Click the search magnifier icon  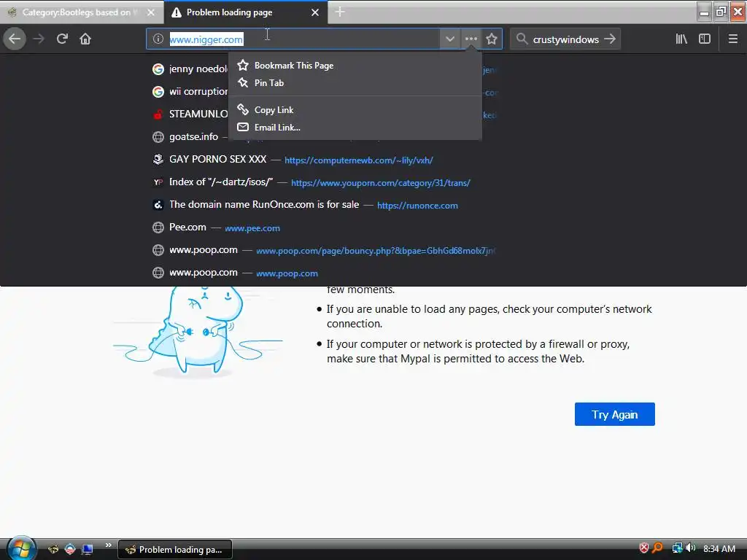522,39
